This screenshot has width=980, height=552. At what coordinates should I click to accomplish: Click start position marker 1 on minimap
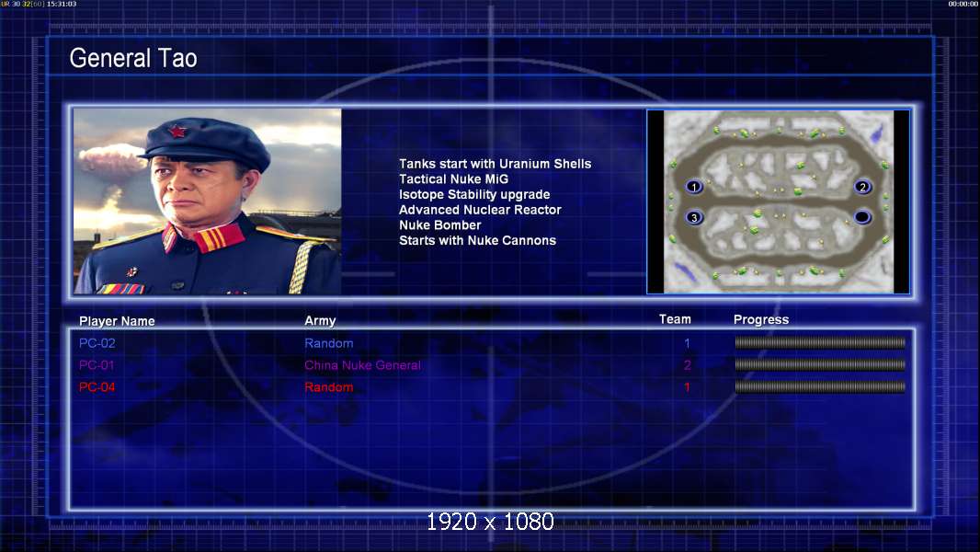[x=694, y=186]
